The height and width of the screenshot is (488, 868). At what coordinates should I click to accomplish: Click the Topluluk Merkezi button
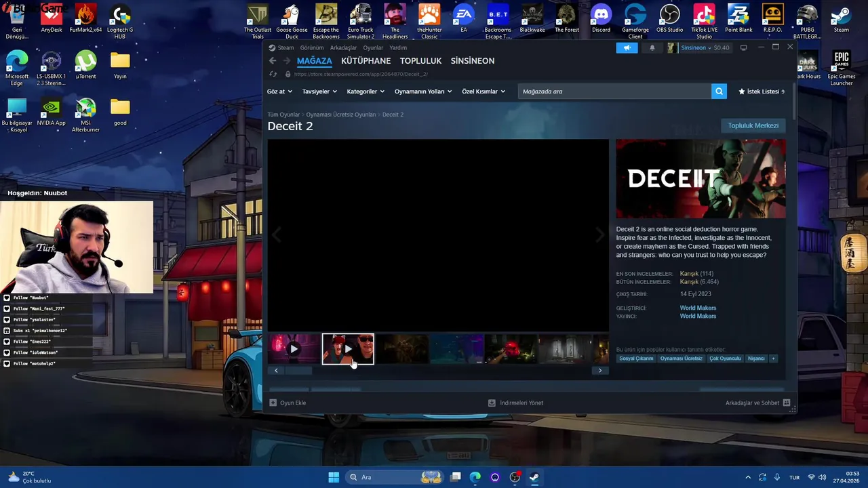pos(753,125)
